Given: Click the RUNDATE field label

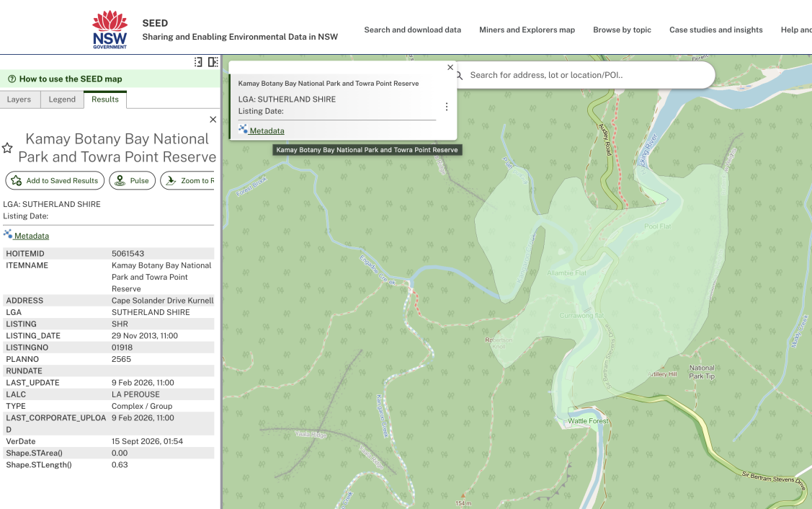Looking at the screenshot, I should tap(24, 371).
